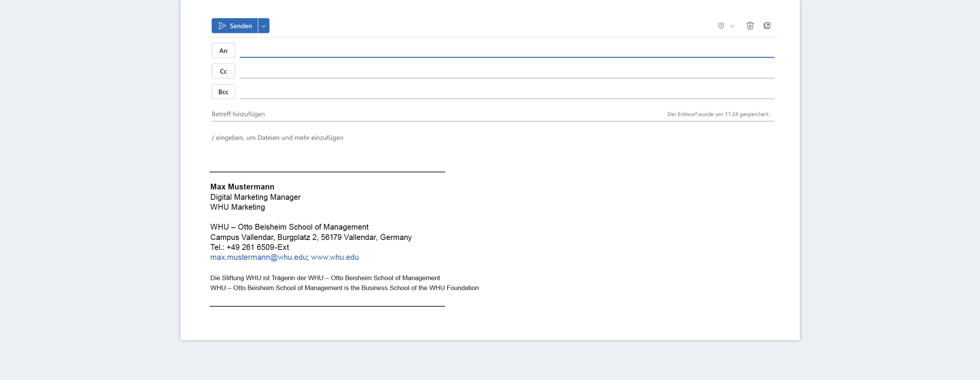
Task: Click the slash prompt to insert files
Action: click(277, 137)
